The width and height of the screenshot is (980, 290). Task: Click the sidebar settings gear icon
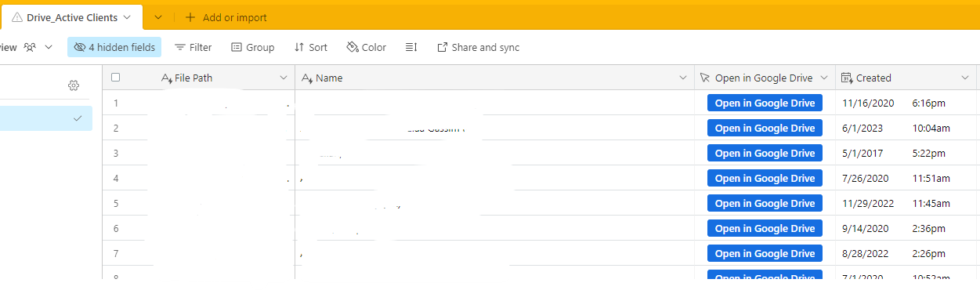pos(74,85)
